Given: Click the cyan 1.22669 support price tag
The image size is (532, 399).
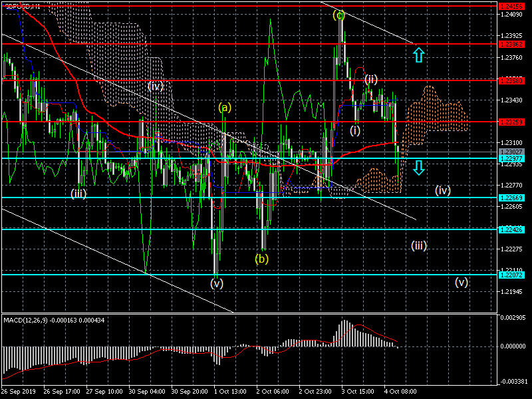Looking at the screenshot, I should point(511,198).
